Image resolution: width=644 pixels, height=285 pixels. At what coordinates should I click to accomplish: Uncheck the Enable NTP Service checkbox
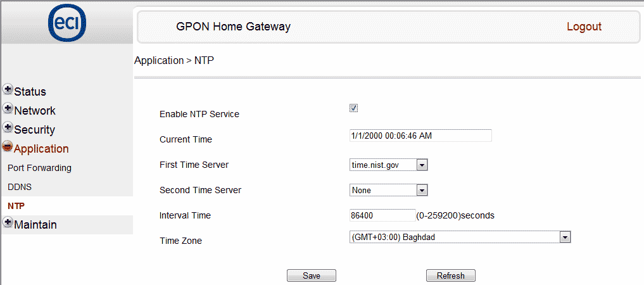[x=354, y=108]
